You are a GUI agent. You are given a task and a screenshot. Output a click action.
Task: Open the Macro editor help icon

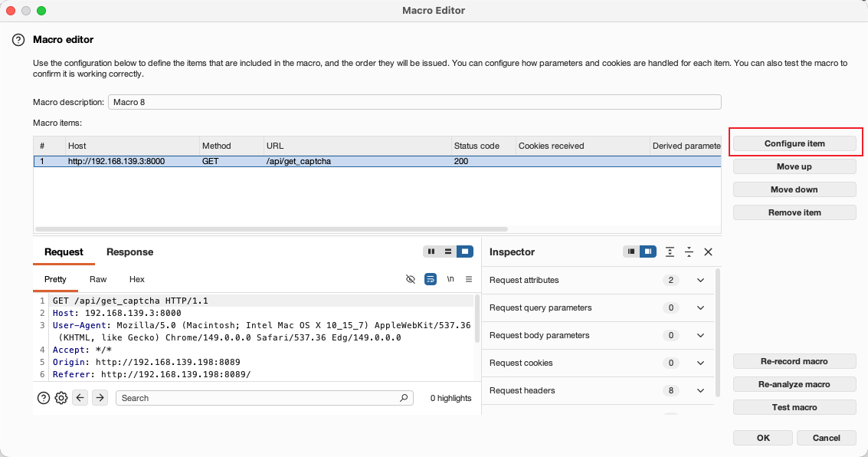point(18,40)
